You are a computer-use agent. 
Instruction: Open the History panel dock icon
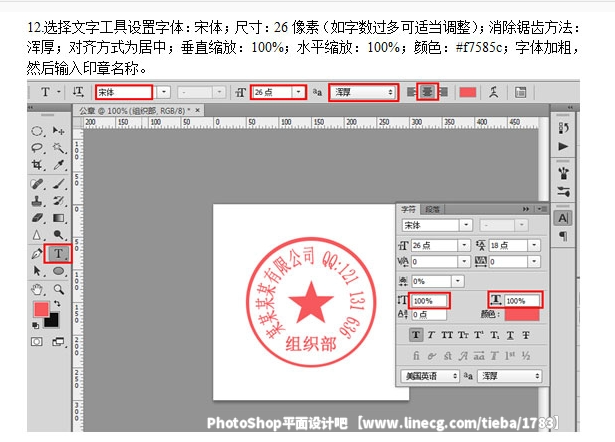pyautogui.click(x=563, y=128)
